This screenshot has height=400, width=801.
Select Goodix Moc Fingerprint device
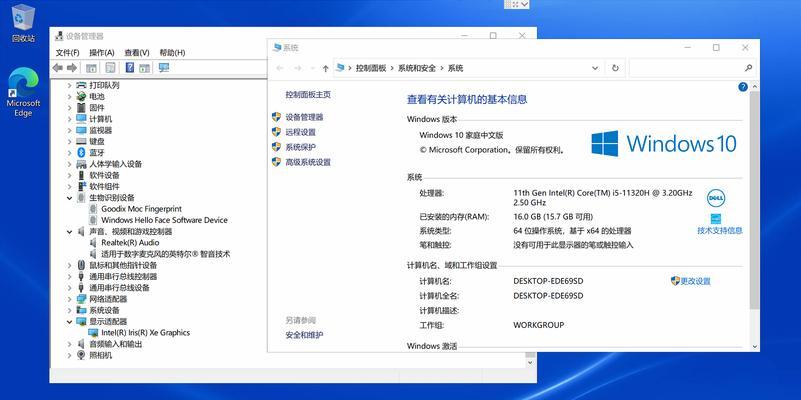pyautogui.click(x=141, y=209)
